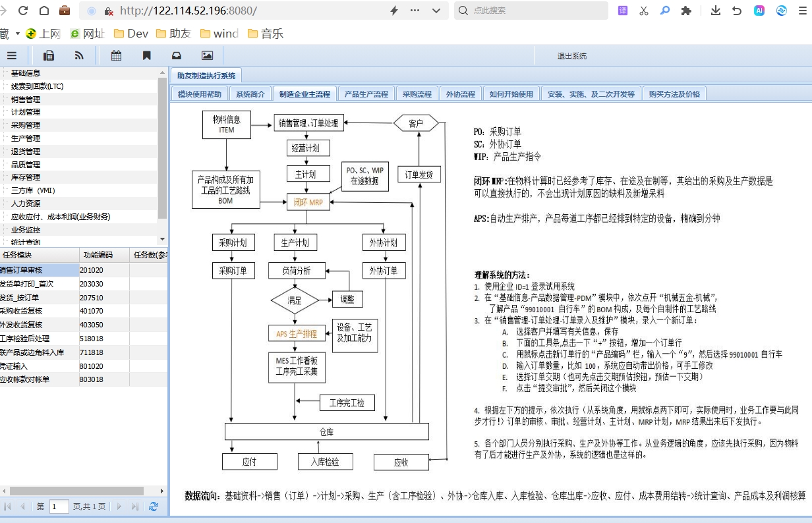Image resolution: width=812 pixels, height=523 pixels.
Task: Open the puzzle-piece extensions icon
Action: pos(686,11)
